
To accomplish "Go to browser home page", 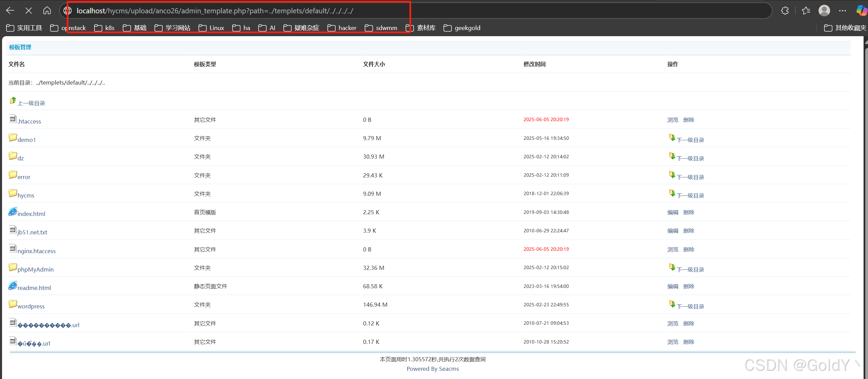I will (x=47, y=11).
